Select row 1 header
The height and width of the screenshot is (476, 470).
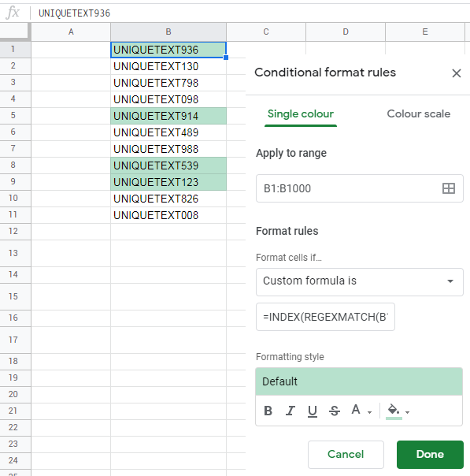[15, 49]
